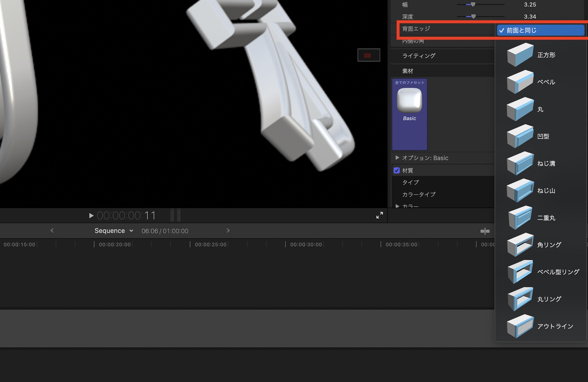Expand the オプション: Basic disclosure triangle
The image size is (588, 382).
coord(397,158)
